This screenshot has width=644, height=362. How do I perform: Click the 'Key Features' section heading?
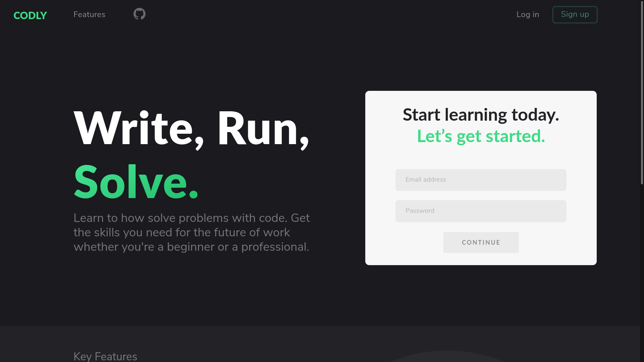pos(105,356)
